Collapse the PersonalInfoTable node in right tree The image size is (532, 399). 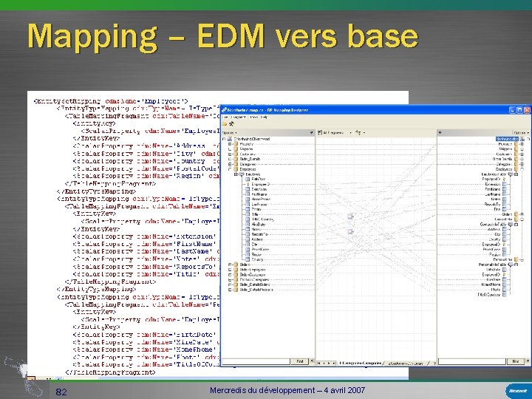click(x=516, y=265)
